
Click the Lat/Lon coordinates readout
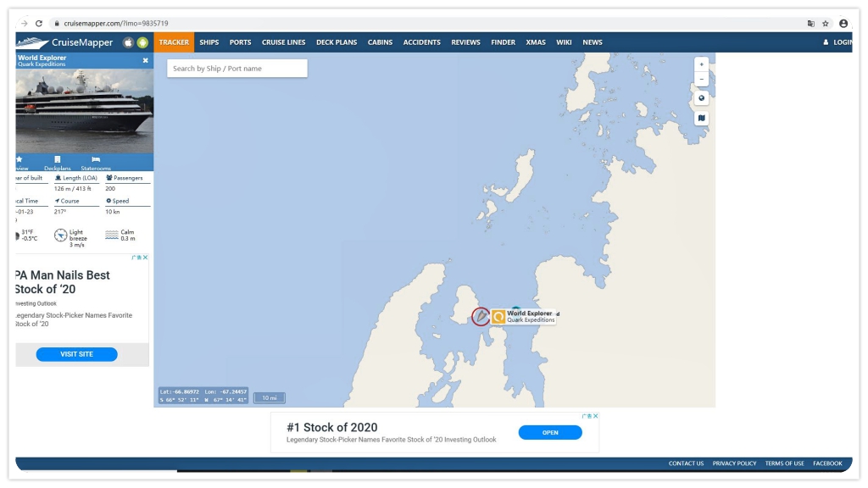pos(203,396)
